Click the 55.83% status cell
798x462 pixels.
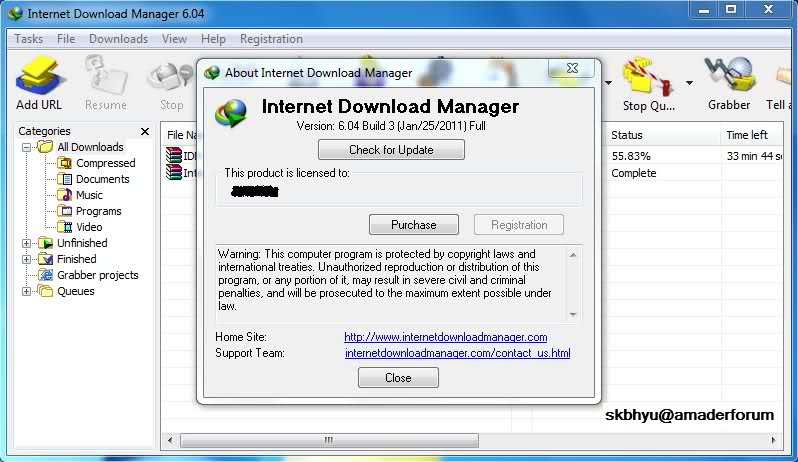click(631, 156)
